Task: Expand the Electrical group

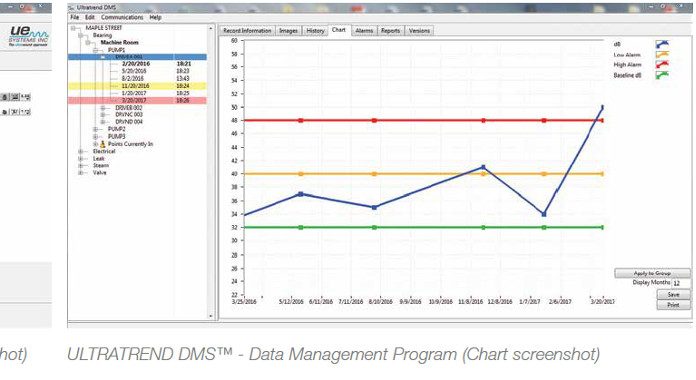Action: [x=81, y=151]
